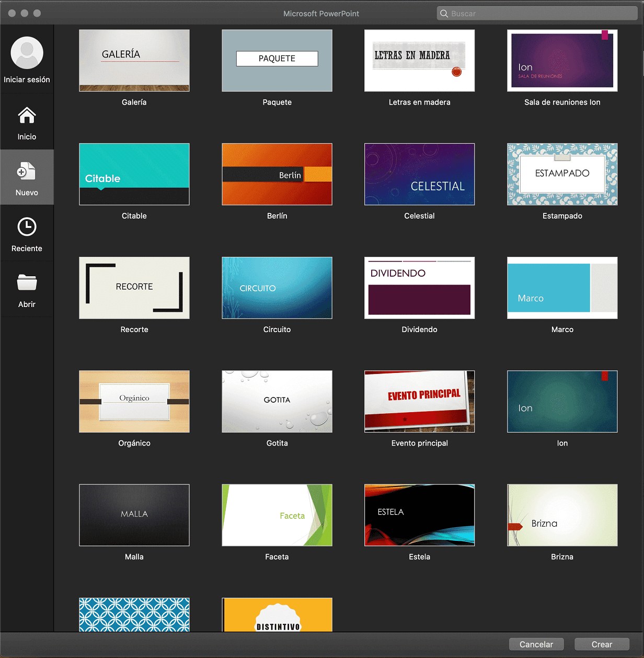Select the Recorte template thumbnail

click(134, 288)
